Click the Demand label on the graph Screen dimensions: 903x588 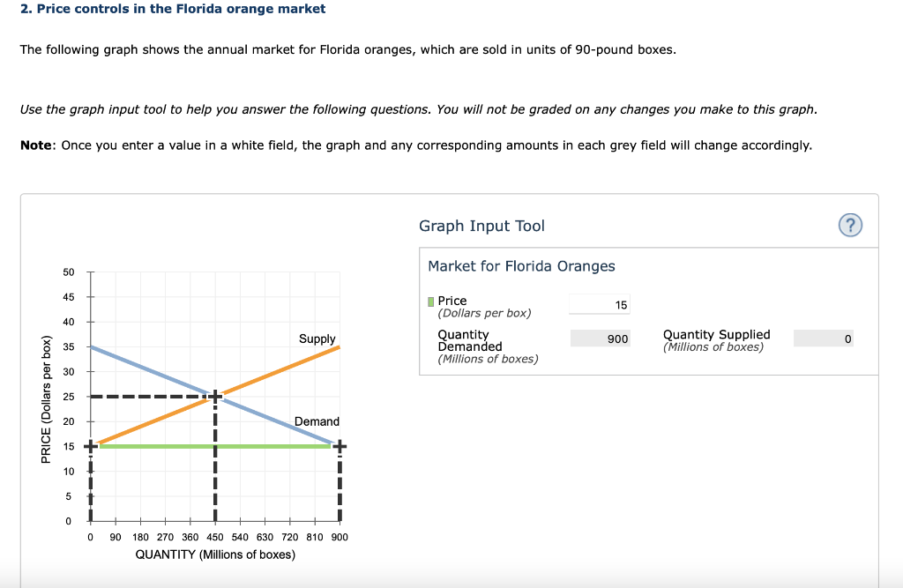[x=317, y=421]
